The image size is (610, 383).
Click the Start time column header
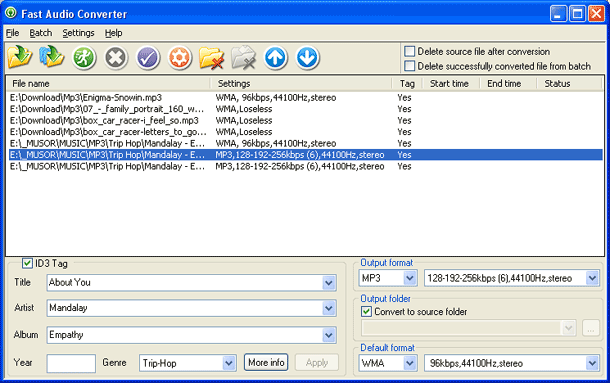[450, 83]
